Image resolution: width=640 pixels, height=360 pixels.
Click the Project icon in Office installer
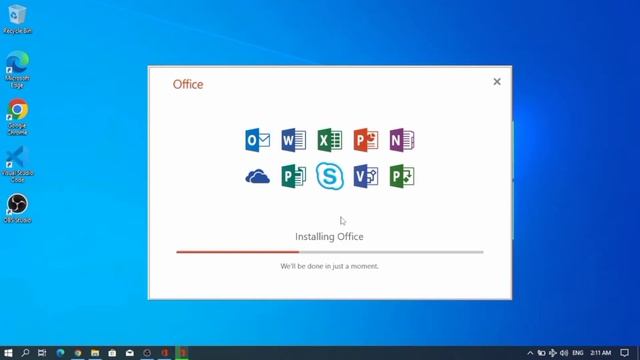click(x=402, y=176)
